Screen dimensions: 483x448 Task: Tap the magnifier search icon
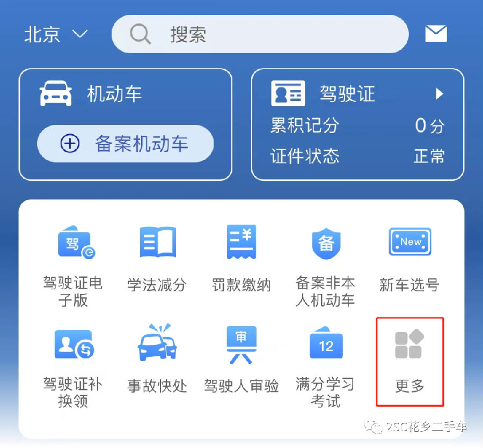pos(140,34)
